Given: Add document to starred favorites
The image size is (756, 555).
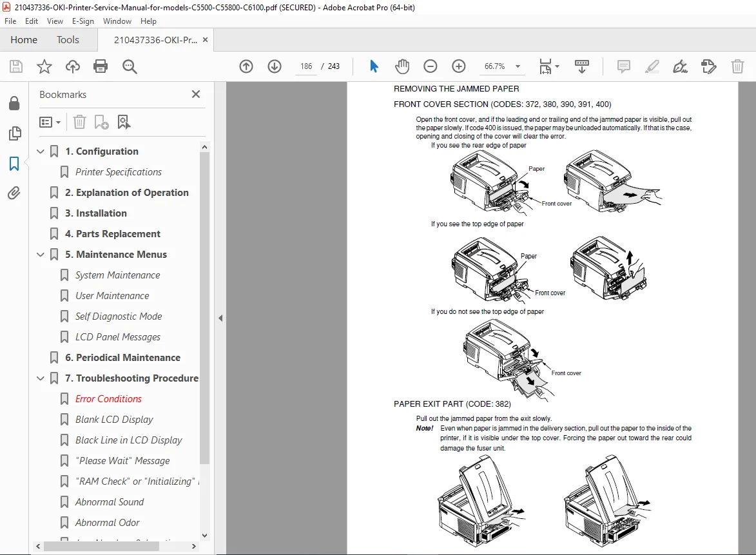Looking at the screenshot, I should point(44,66).
